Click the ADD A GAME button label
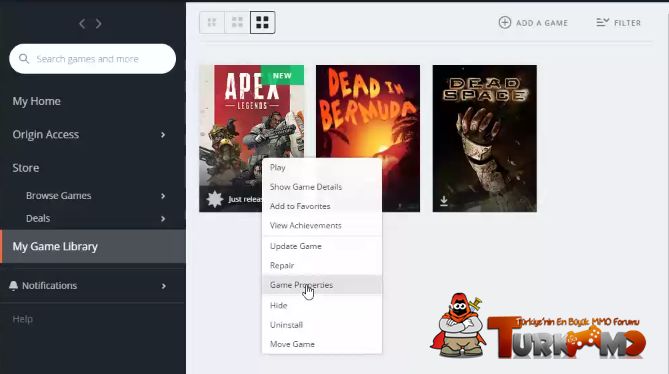The height and width of the screenshot is (374, 669). pyautogui.click(x=542, y=23)
